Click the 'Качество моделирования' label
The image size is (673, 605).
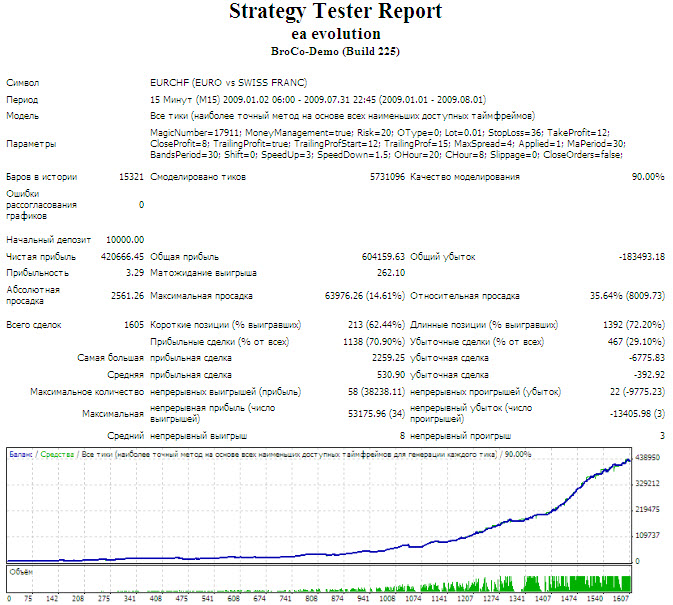point(465,177)
